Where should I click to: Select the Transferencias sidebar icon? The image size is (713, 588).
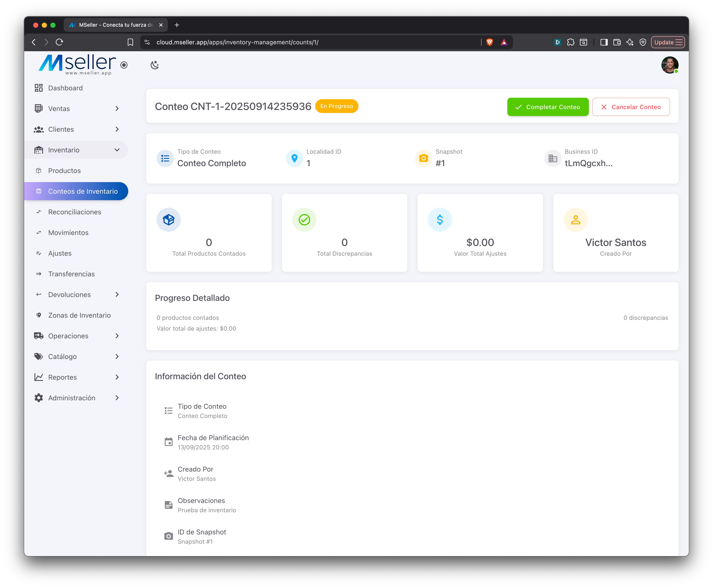tap(39, 274)
